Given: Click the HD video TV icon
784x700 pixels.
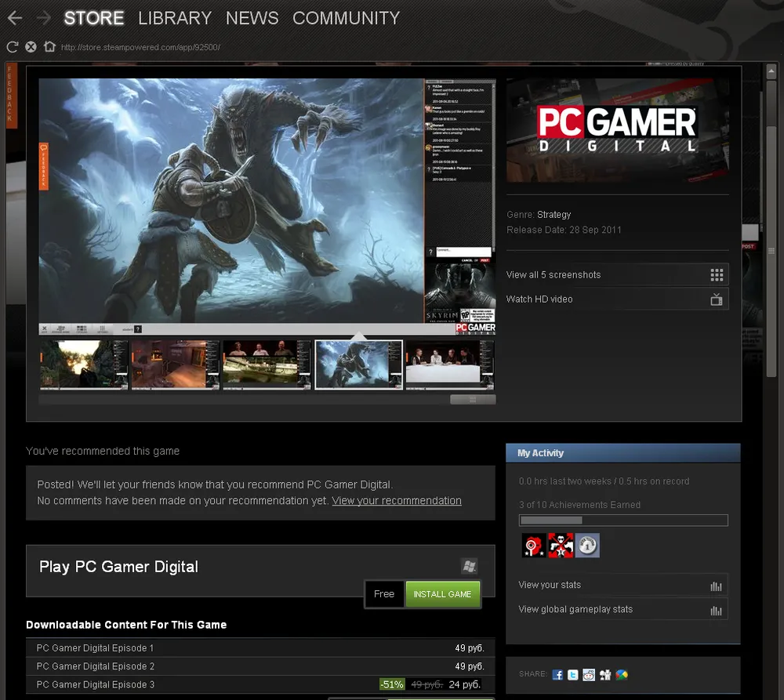Looking at the screenshot, I should pos(716,299).
